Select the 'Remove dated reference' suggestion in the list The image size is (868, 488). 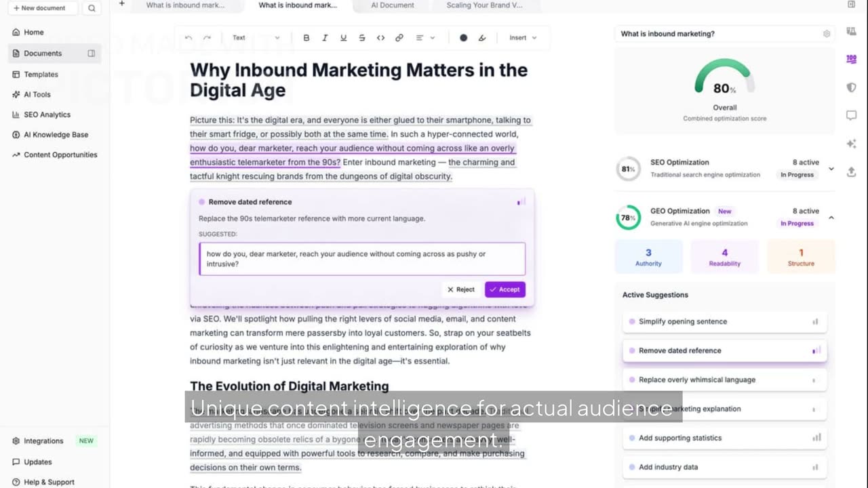pyautogui.click(x=724, y=350)
